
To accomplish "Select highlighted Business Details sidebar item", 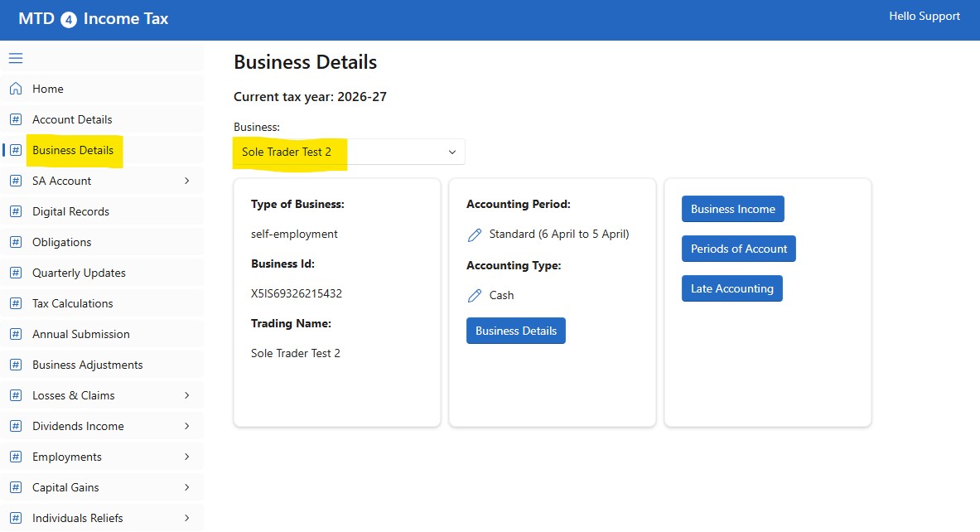I will 102,150.
